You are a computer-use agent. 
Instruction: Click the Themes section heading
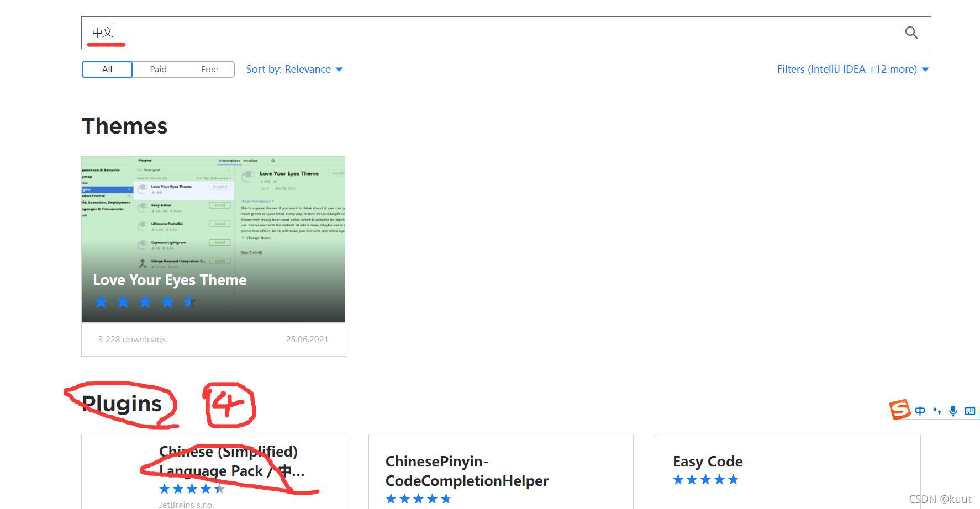[125, 126]
